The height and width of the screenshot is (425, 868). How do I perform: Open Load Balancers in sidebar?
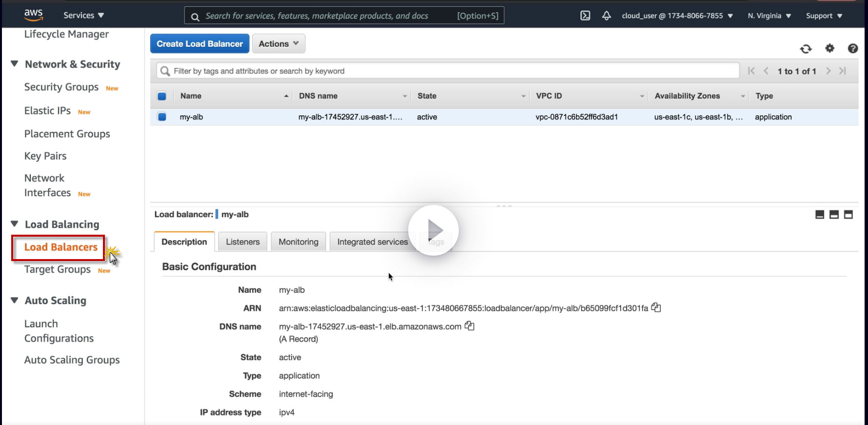point(61,247)
